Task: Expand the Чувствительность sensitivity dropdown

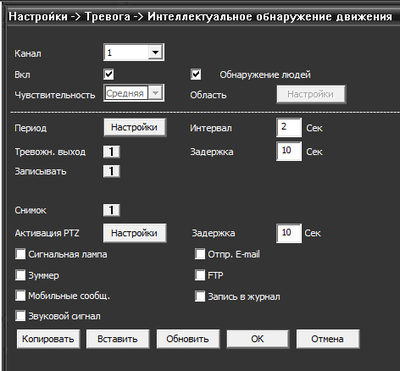Action: 134,93
